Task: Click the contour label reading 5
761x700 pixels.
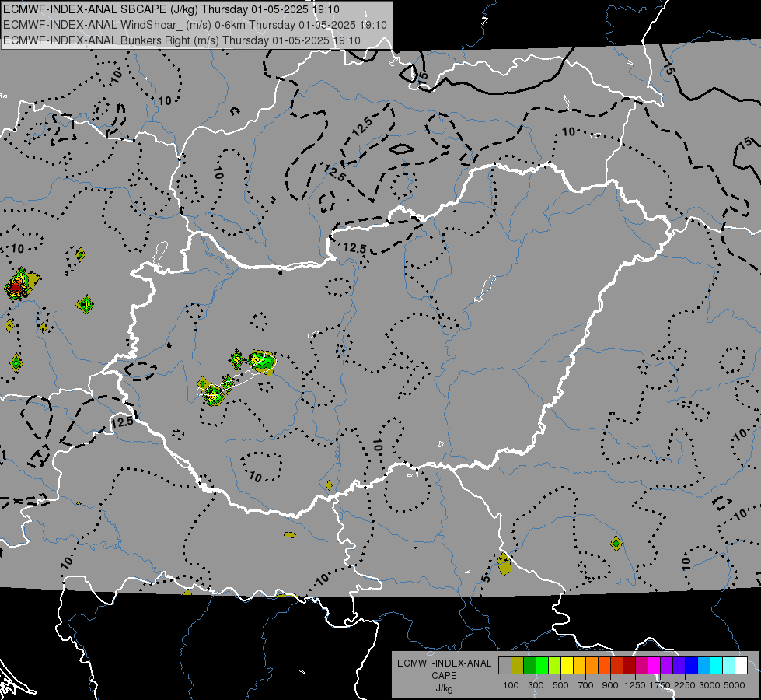Action: (x=486, y=578)
